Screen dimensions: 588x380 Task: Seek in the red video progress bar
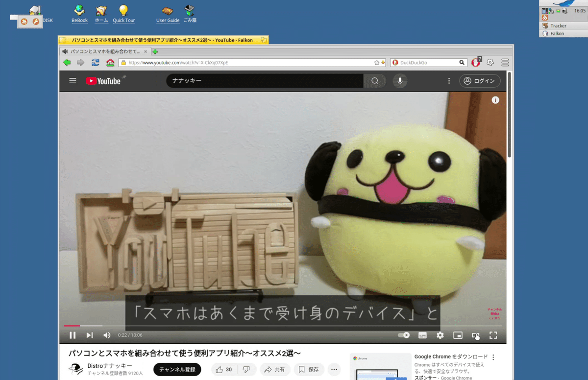282,326
